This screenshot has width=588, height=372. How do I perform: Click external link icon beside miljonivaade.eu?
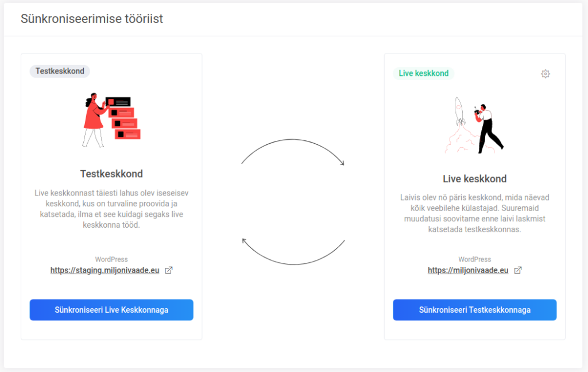tap(518, 270)
